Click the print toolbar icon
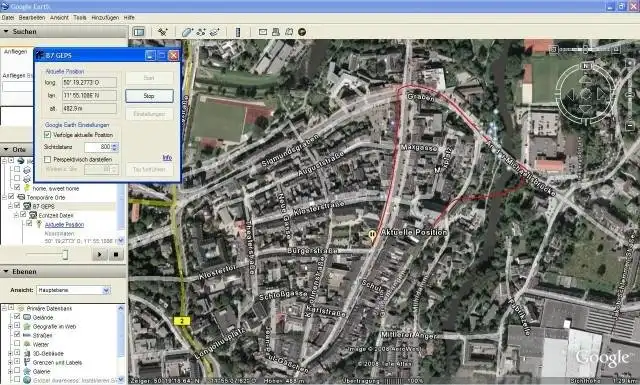The image size is (640, 385). (x=276, y=32)
